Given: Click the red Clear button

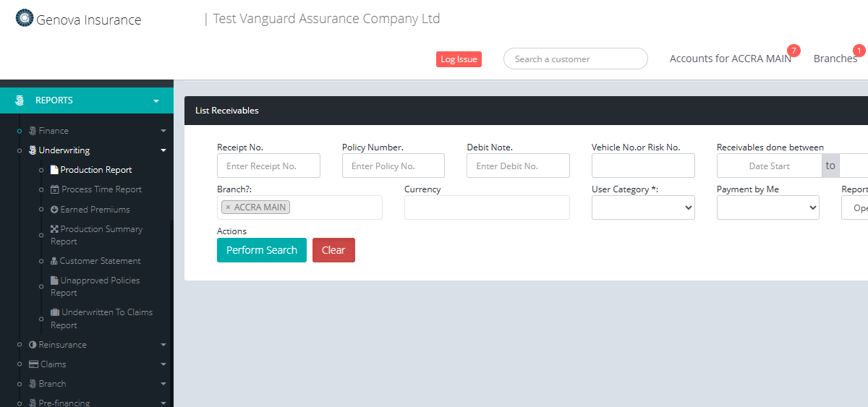Looking at the screenshot, I should coord(333,250).
